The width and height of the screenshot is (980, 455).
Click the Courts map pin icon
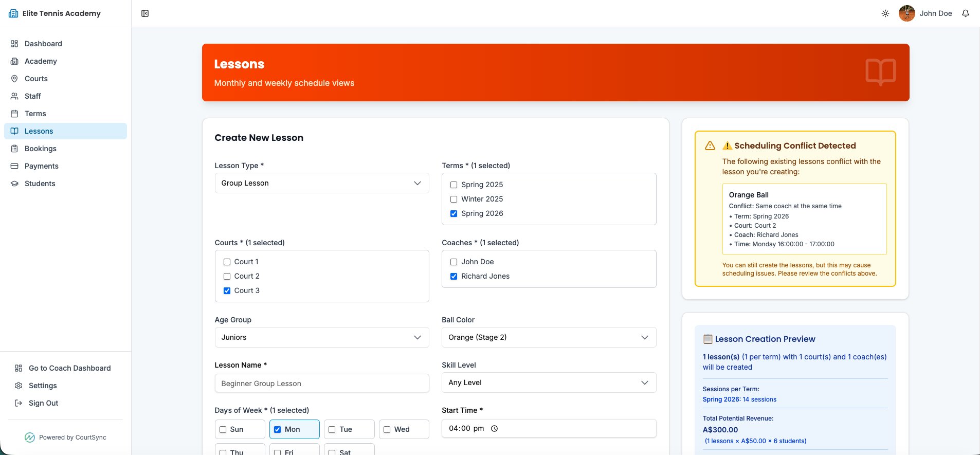(x=14, y=79)
